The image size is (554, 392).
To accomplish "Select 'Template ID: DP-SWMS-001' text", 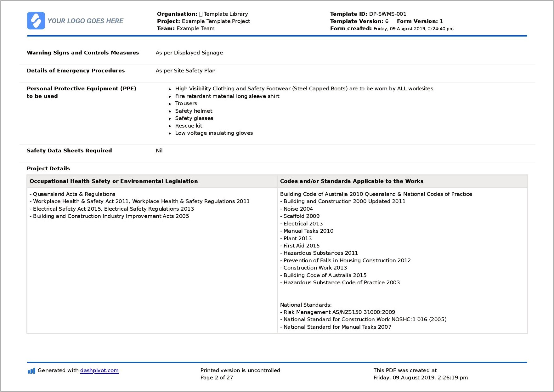I will (368, 14).
